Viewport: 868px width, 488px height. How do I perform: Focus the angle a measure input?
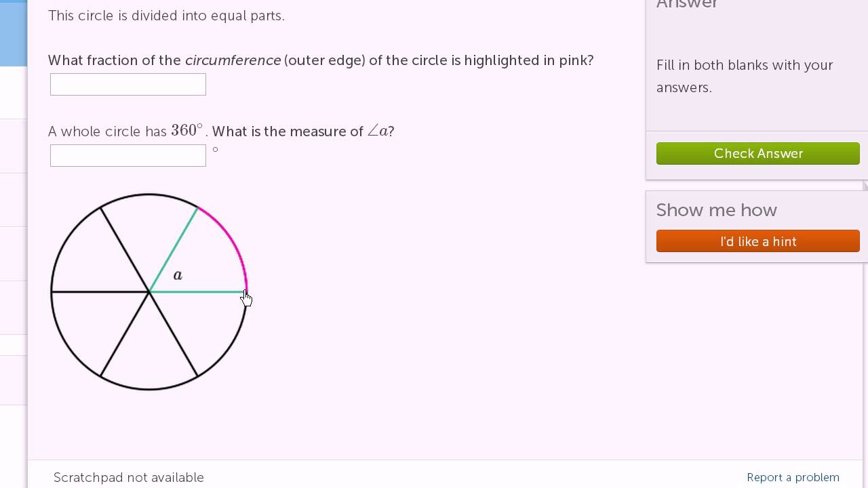(x=127, y=155)
